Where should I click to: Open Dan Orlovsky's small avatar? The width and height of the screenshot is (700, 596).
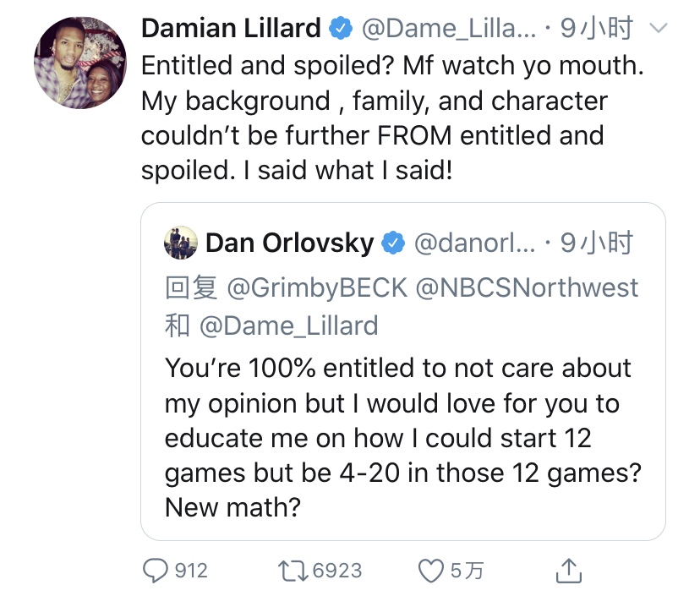pos(181,243)
